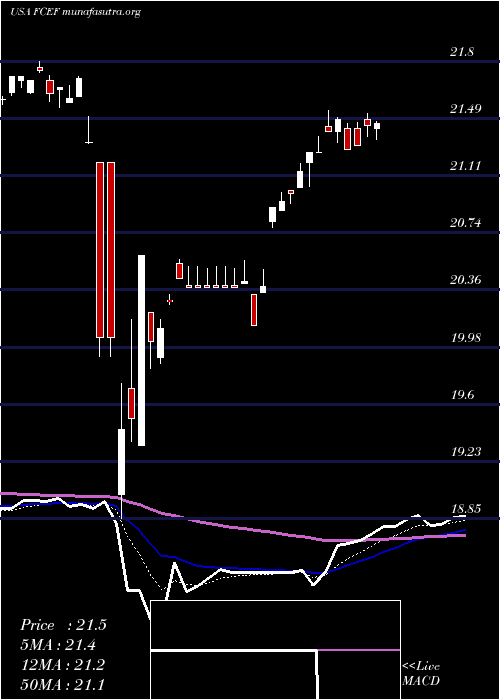Click the 21.49 price axis label

click(x=466, y=108)
